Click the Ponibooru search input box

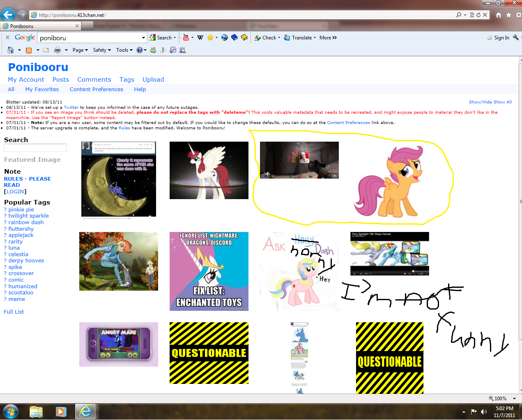coord(35,148)
